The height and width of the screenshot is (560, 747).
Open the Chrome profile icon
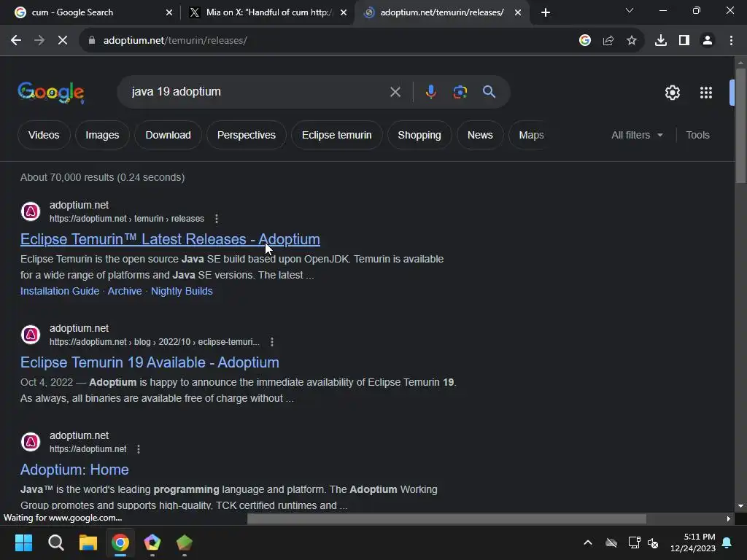[708, 41]
